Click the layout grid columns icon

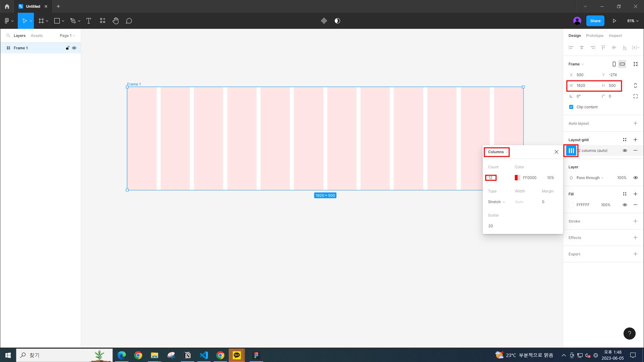tap(571, 150)
